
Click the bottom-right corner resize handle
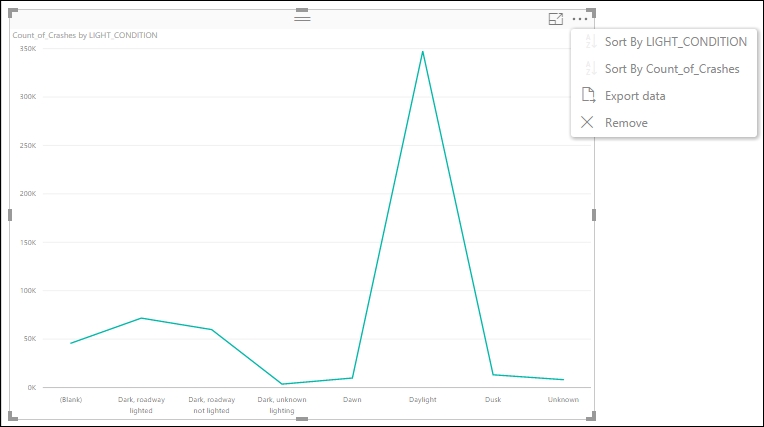tap(591, 416)
